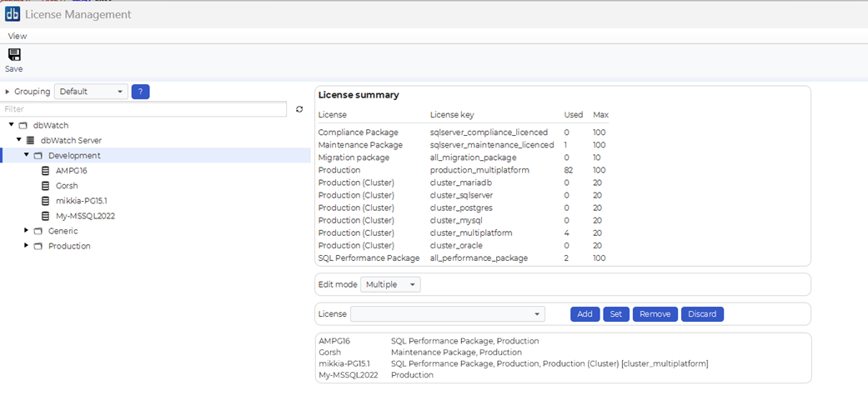Click the production_multiplatform license key
868x406 pixels.
coord(479,170)
